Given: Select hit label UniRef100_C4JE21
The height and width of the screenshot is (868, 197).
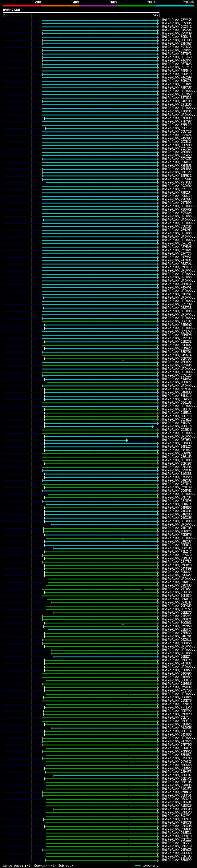Looking at the screenshot, I should (x=177, y=833).
